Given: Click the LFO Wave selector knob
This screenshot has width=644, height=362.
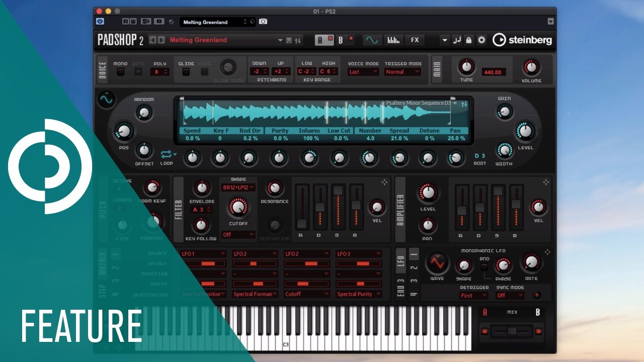Looking at the screenshot, I should 437,263.
